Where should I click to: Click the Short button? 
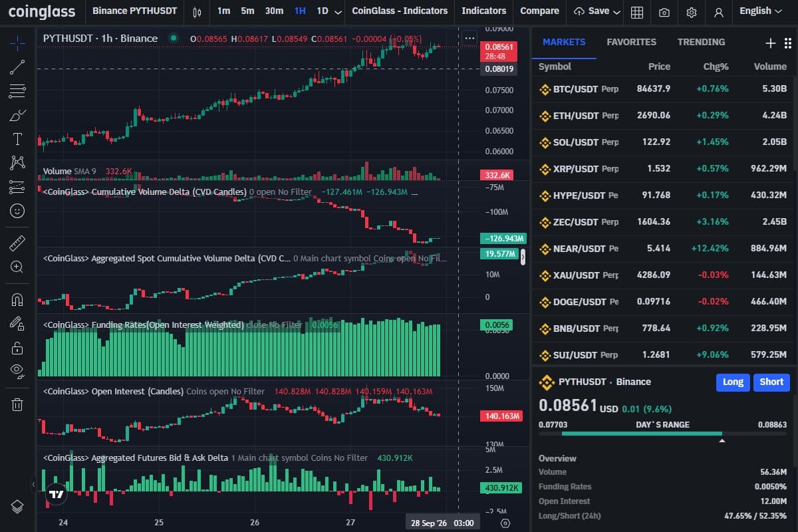771,382
